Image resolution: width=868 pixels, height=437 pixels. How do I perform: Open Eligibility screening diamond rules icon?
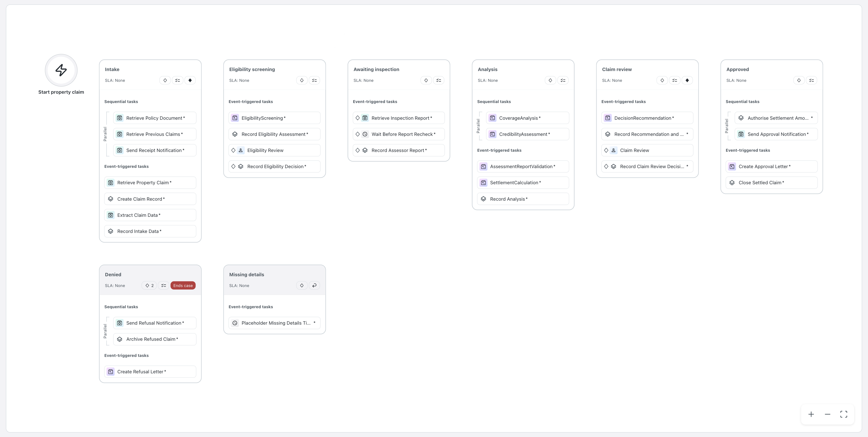[302, 80]
